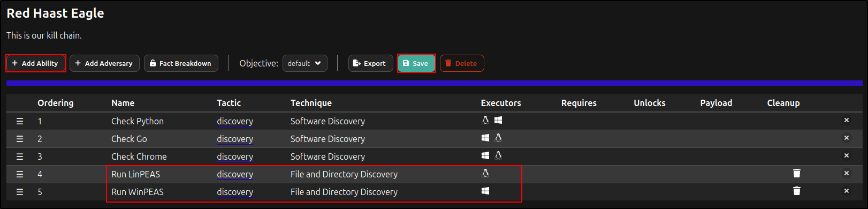Select the Run LinPEAS ability name
Viewport: 868px width, 209px height.
point(135,174)
